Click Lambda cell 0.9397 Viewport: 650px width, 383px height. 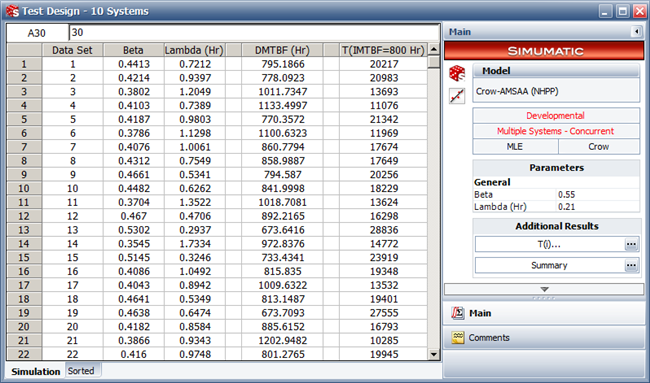[194, 78]
